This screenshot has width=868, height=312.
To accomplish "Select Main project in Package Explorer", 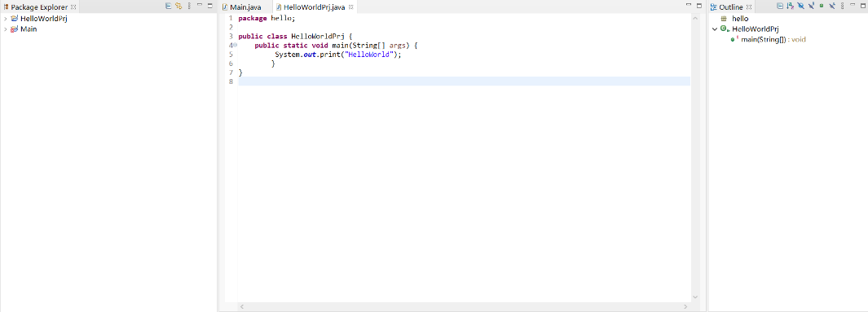I will pos(29,29).
